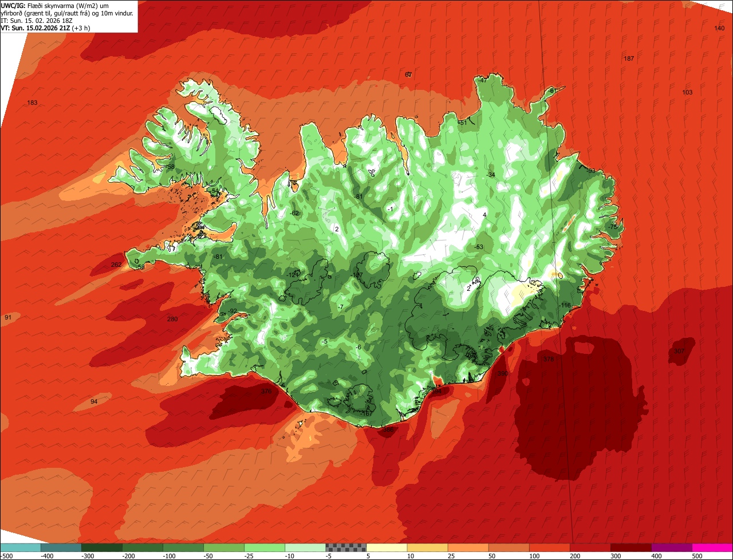
Task: Click the '-93' value on the east coast
Action: click(591, 171)
